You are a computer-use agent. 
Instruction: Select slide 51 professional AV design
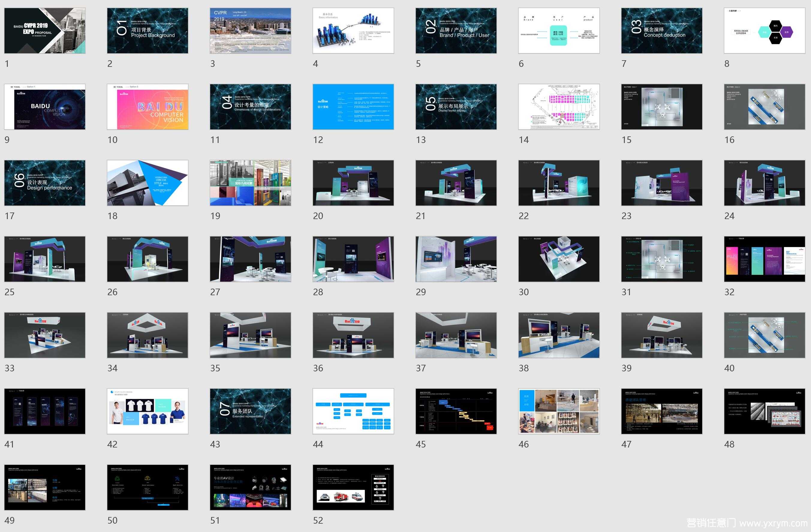pyautogui.click(x=250, y=487)
